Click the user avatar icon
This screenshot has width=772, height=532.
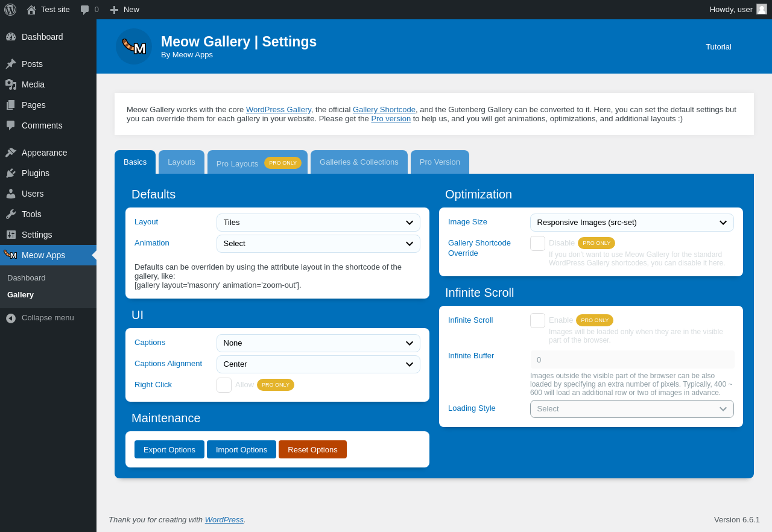(762, 9)
